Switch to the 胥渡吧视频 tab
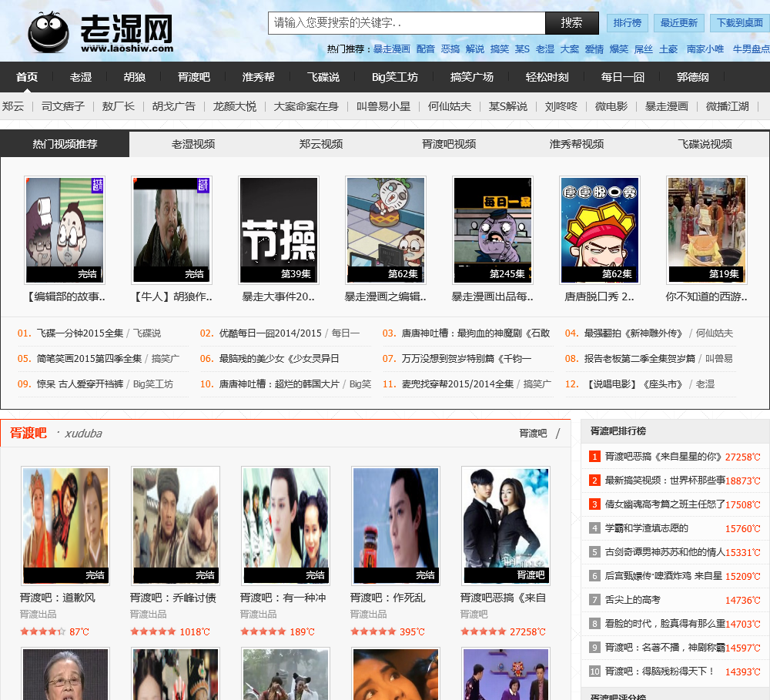Viewport: 770px width, 700px height. click(449, 144)
